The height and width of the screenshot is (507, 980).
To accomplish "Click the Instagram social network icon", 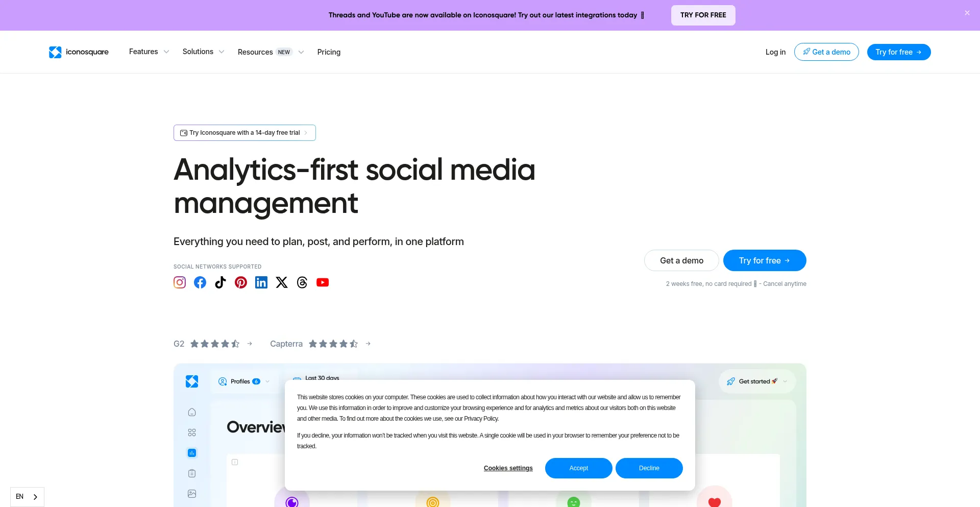I will pyautogui.click(x=180, y=282).
